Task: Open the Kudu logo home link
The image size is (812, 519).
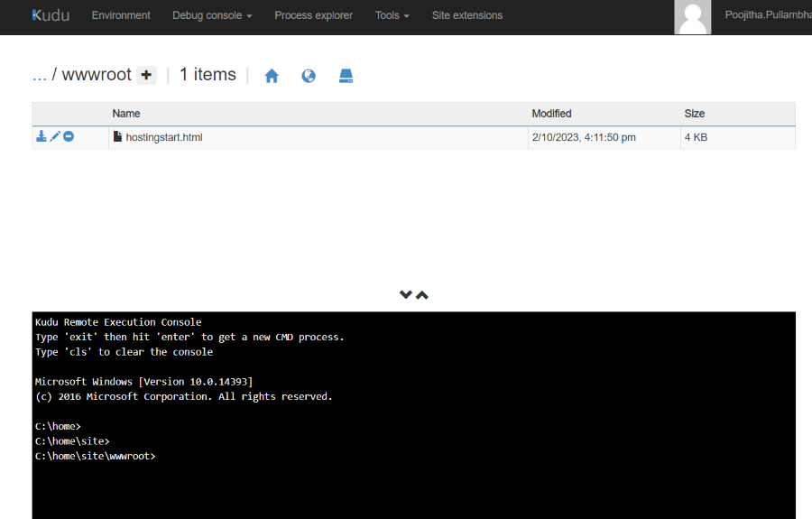Action: [51, 15]
